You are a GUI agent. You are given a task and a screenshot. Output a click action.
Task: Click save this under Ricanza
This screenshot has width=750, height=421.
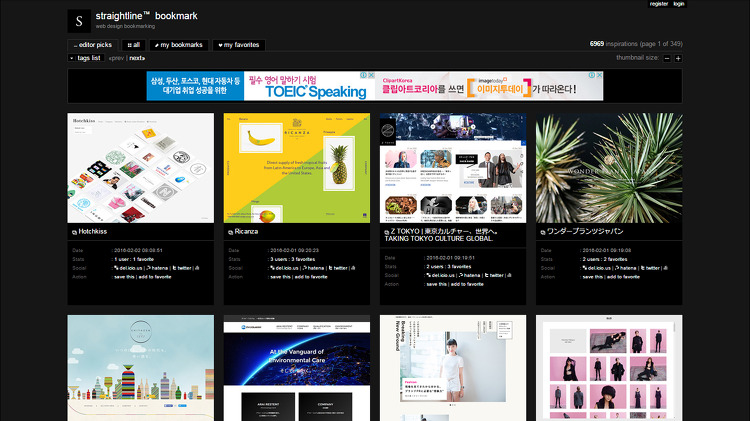[280, 277]
